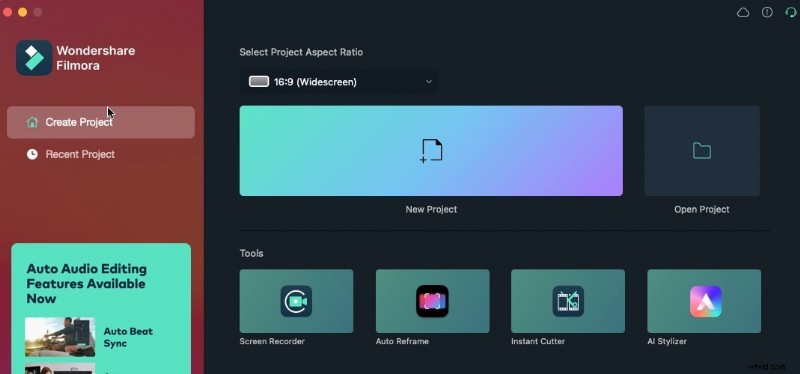The width and height of the screenshot is (800, 374).
Task: Click the Screen Recorder label
Action: (x=272, y=341)
